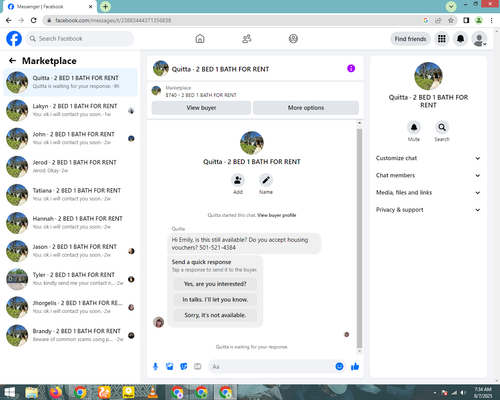Open the Jhorgelis conversation
Screen dimensions: 500x400
pyautogui.click(x=70, y=307)
